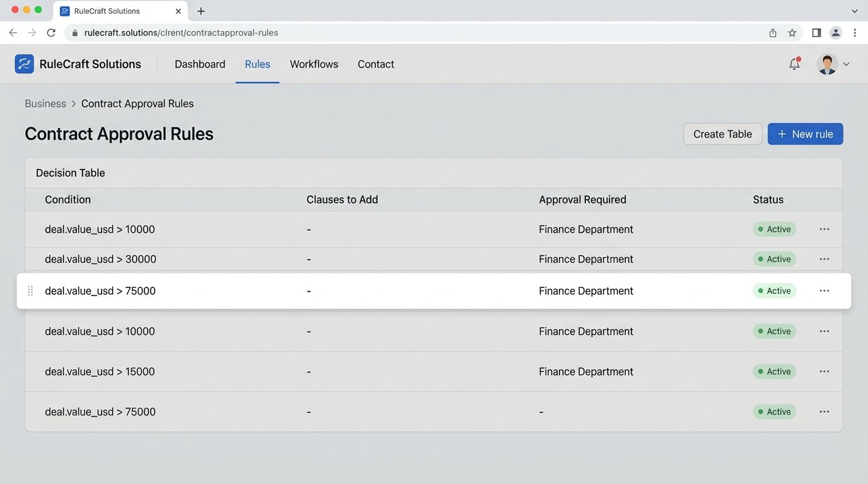
Task: Toggle the Active status on the 75000 highlighted rule
Action: point(774,291)
